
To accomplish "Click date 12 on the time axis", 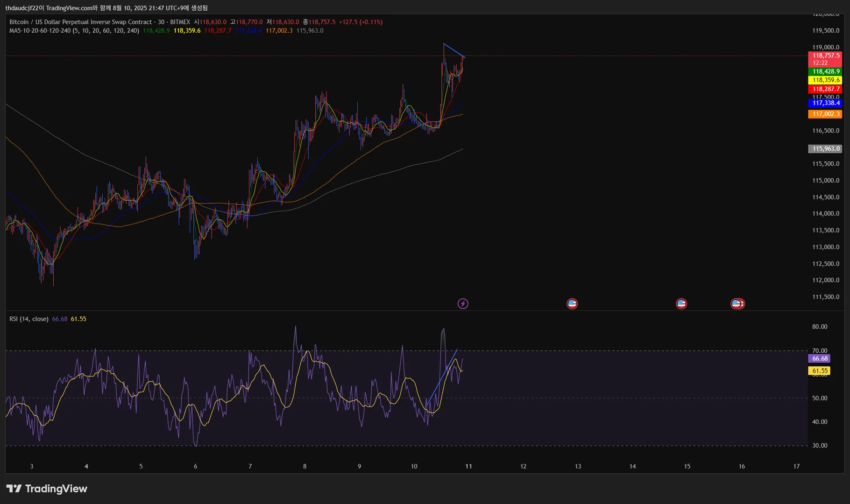I will pyautogui.click(x=523, y=466).
